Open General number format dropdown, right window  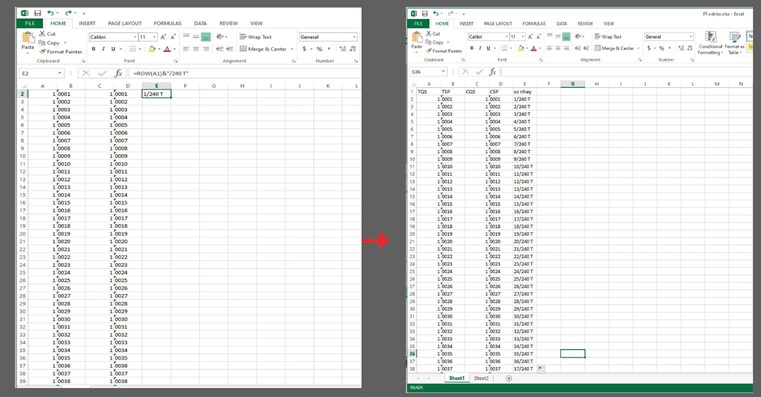pyautogui.click(x=691, y=36)
